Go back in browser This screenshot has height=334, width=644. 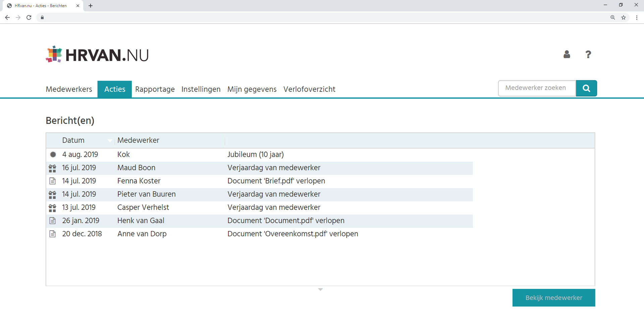tap(7, 17)
